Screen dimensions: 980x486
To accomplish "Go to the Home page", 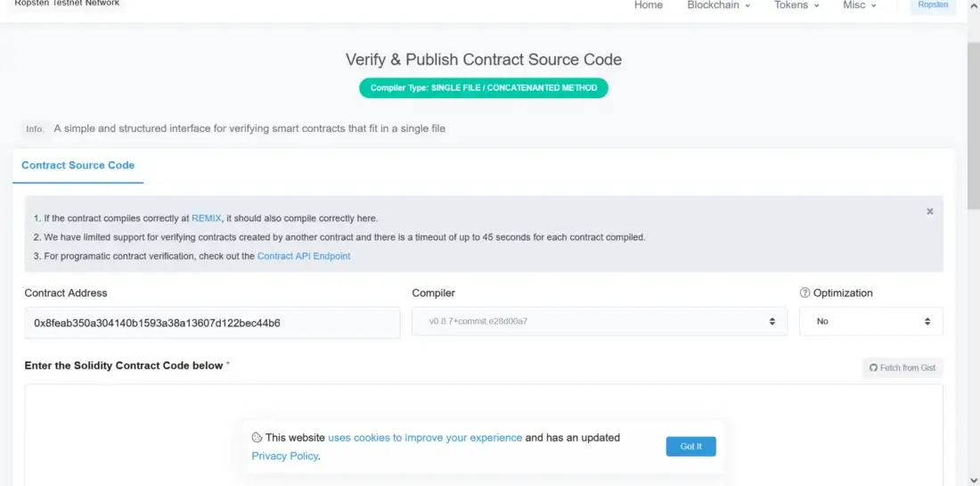I will pyautogui.click(x=648, y=5).
